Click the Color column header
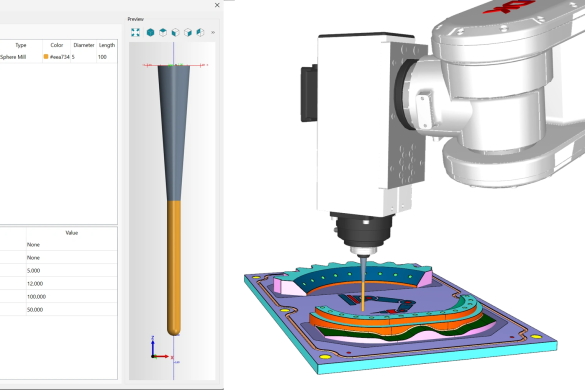 pyautogui.click(x=57, y=45)
